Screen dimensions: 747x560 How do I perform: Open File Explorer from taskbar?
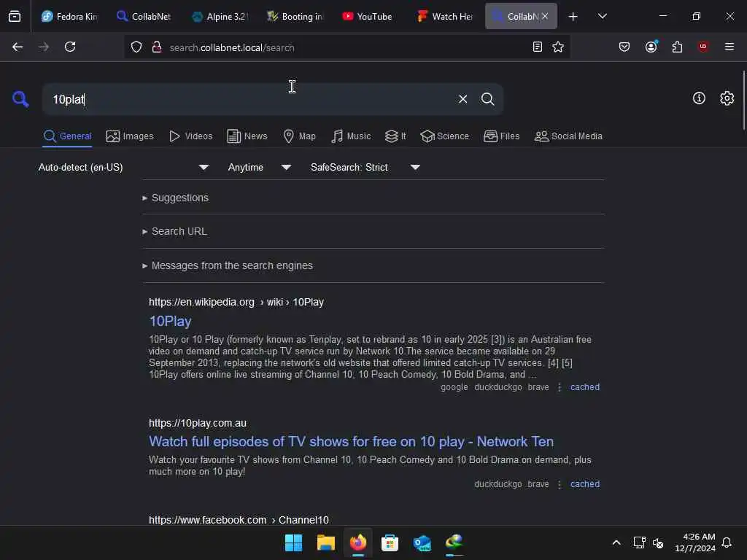coord(326,542)
